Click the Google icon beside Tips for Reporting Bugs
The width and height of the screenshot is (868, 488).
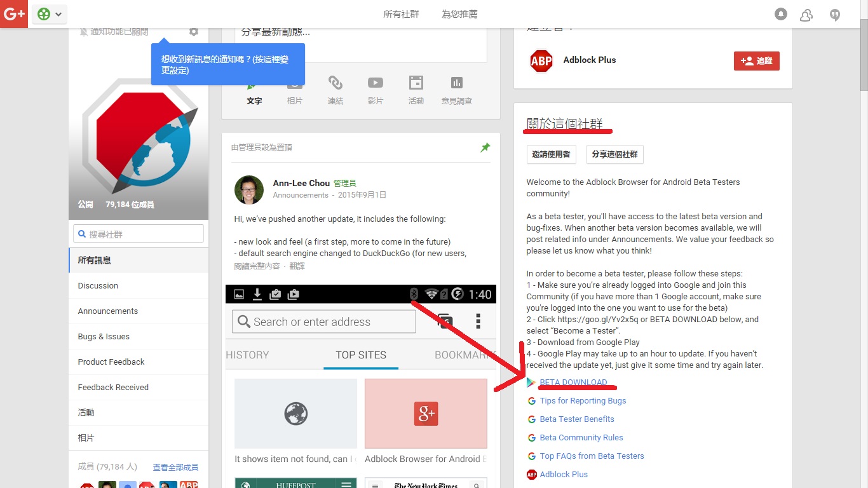(x=531, y=401)
